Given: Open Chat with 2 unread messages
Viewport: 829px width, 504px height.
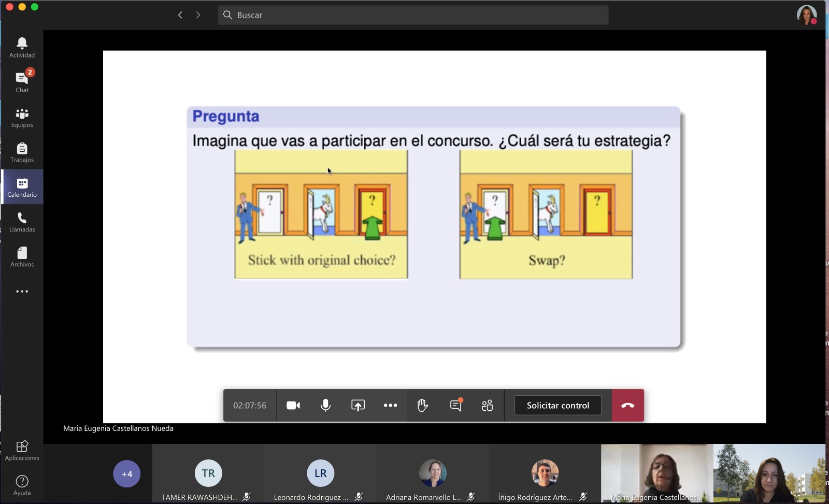Looking at the screenshot, I should (x=22, y=82).
